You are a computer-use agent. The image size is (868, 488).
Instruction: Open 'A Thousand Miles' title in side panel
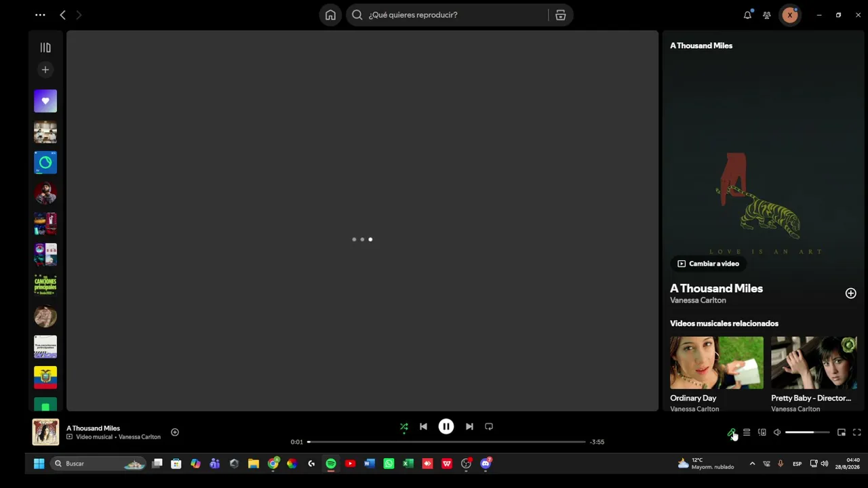point(716,288)
